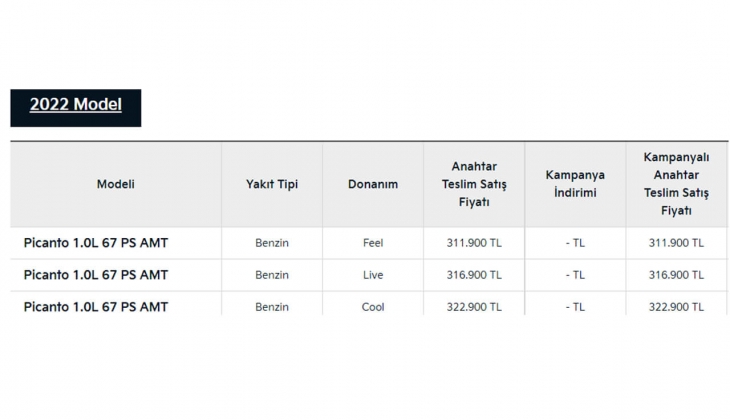This screenshot has height=420, width=730.
Task: Select the Yakıt Tipi column header
Action: pyautogui.click(x=272, y=184)
